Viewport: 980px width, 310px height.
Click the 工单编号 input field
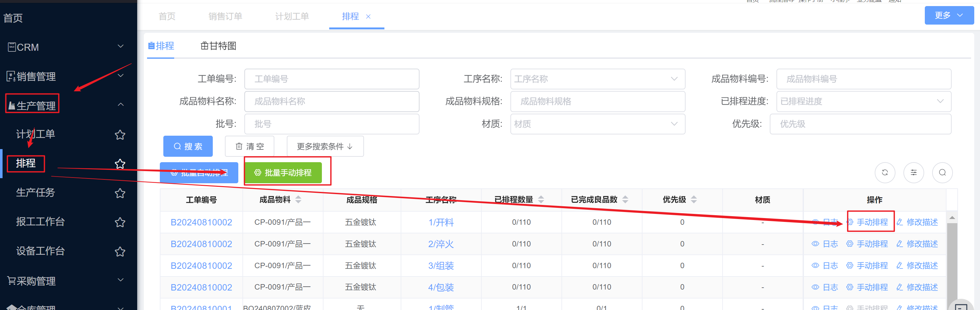332,79
